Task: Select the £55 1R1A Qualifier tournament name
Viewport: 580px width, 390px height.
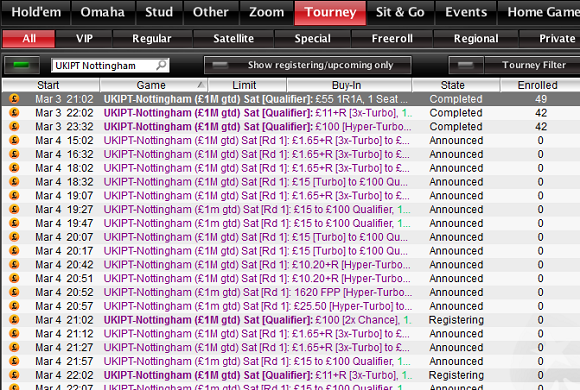Action: pos(256,99)
